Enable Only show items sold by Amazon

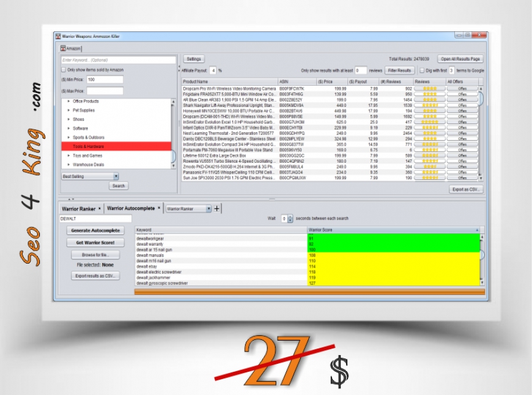coord(64,70)
